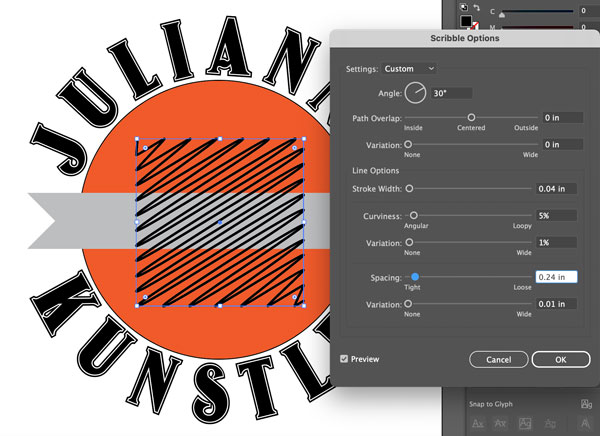The width and height of the screenshot is (600, 436).
Task: Click the Stroke Width field showing 0.04 in
Action: pos(556,189)
